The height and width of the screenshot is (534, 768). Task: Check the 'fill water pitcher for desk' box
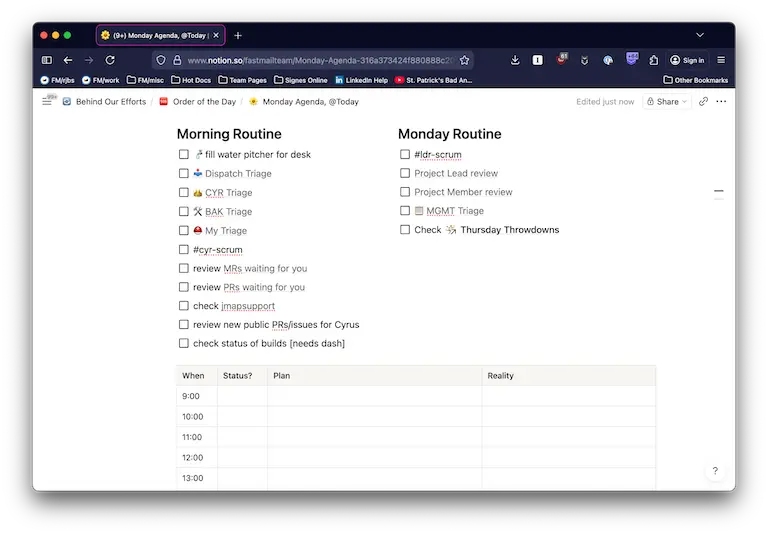pos(184,155)
